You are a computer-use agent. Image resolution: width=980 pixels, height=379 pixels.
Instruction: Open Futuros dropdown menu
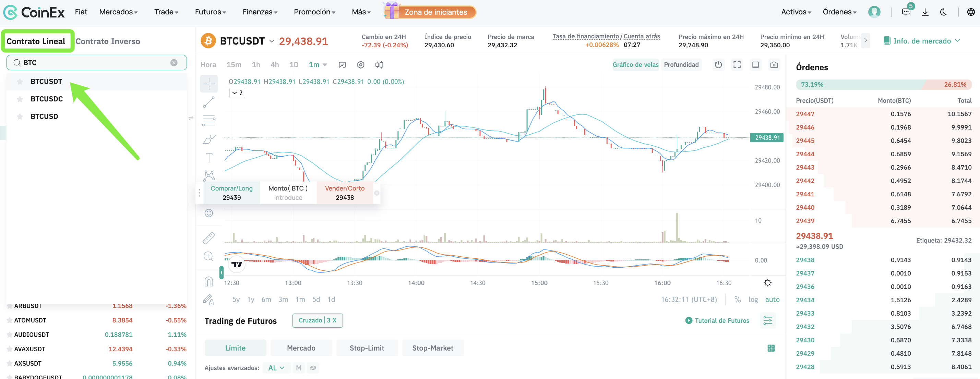(211, 12)
